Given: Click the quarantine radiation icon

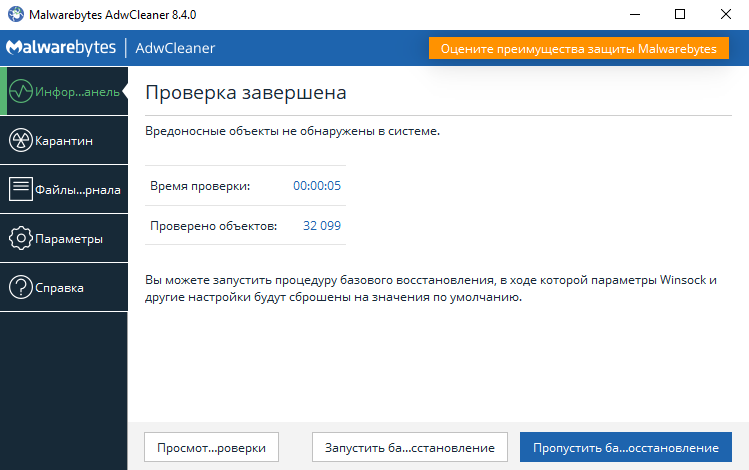Looking at the screenshot, I should click(x=21, y=140).
